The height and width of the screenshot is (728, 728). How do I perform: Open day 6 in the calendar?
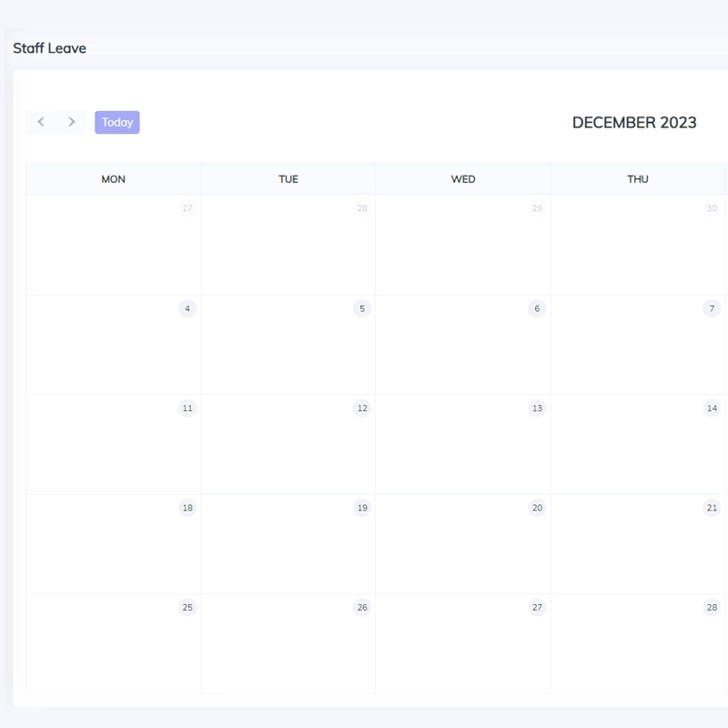(x=537, y=308)
